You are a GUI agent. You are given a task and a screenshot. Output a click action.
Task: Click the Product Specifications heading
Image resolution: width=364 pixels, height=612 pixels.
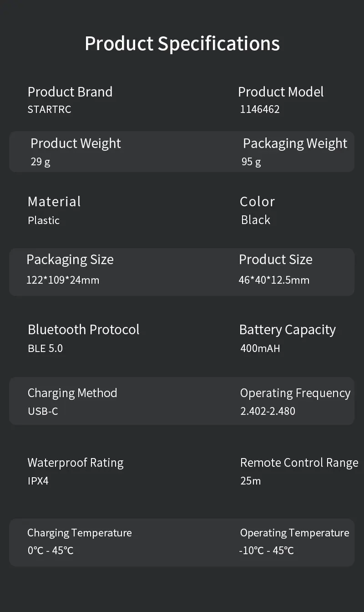(x=182, y=44)
